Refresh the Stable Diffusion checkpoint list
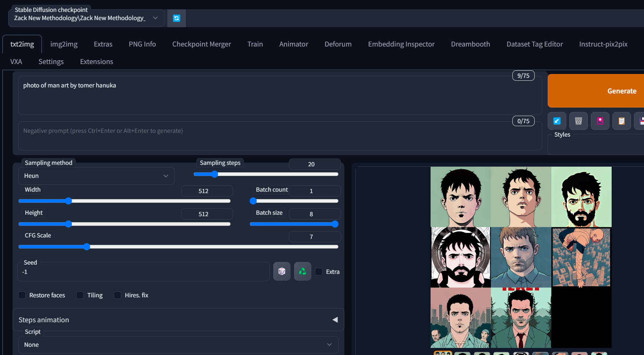The image size is (644, 355). [177, 18]
